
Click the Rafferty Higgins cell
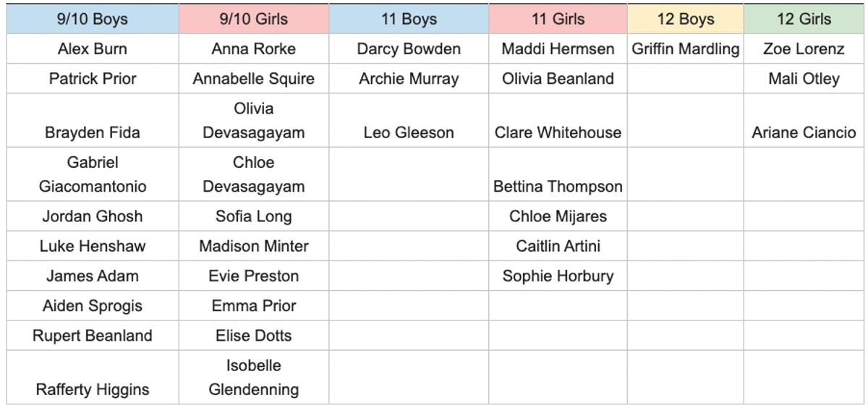(93, 388)
